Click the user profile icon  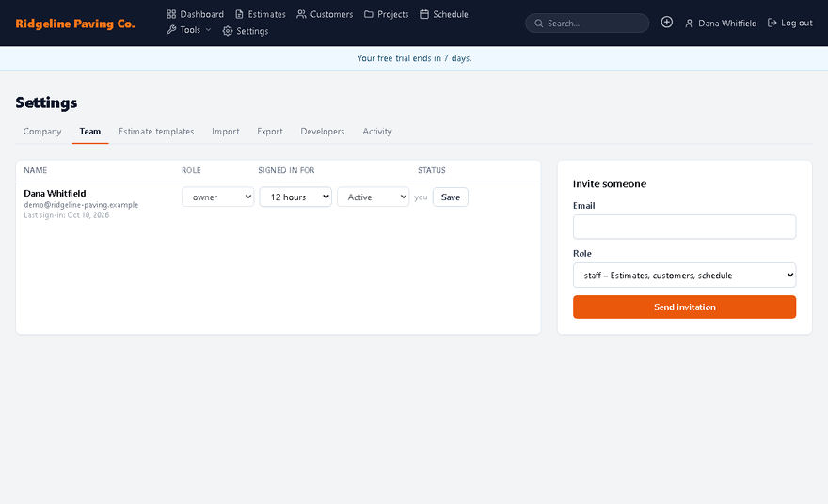[x=689, y=24]
